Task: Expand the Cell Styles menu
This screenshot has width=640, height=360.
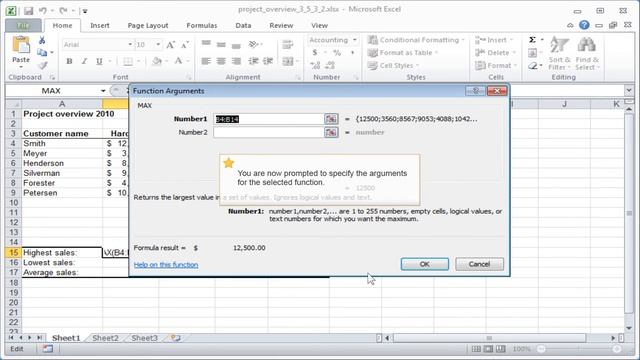Action: [x=394, y=65]
